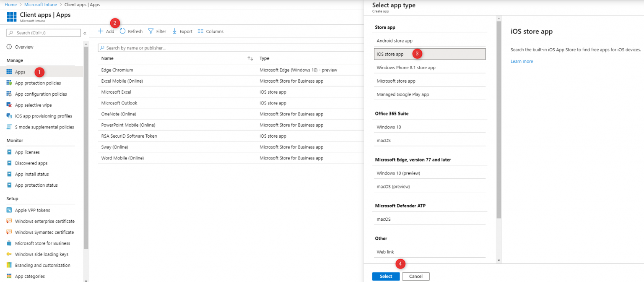This screenshot has height=282, width=644.
Task: Collapse the navigation sidebar with the chevron
Action: click(85, 33)
